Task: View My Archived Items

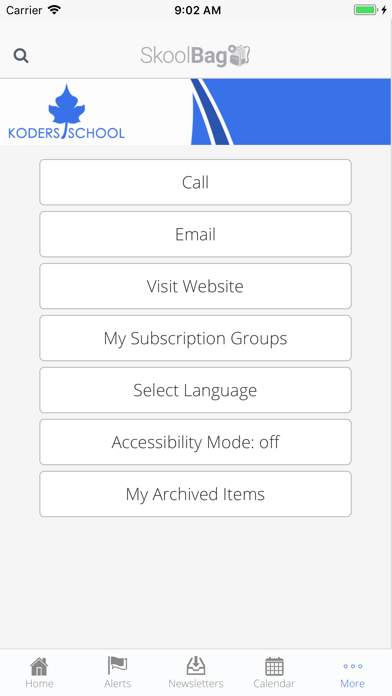Action: (x=195, y=494)
